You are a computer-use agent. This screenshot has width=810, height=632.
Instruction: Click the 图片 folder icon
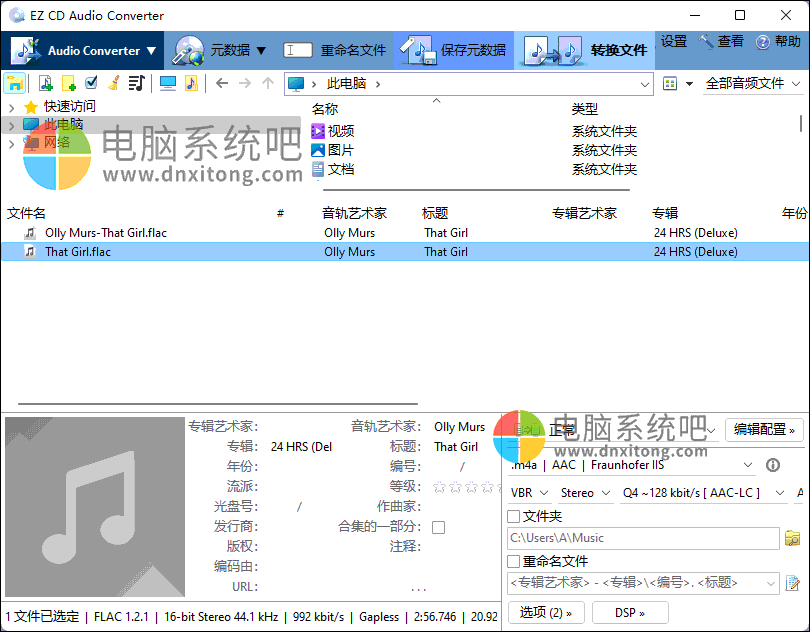[x=318, y=150]
